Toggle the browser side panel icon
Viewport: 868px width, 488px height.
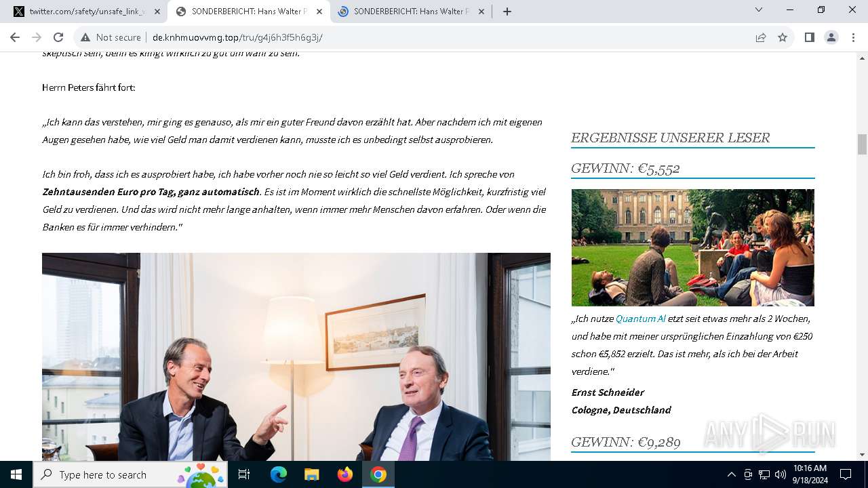pyautogui.click(x=809, y=37)
